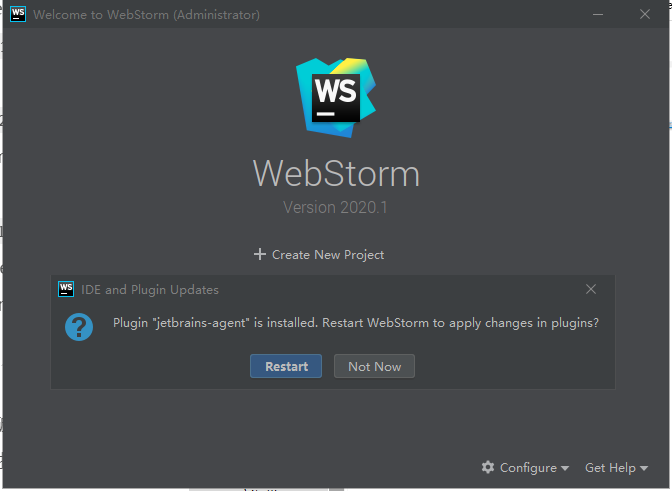Click the WS icon in the updates dialog header

tap(67, 289)
